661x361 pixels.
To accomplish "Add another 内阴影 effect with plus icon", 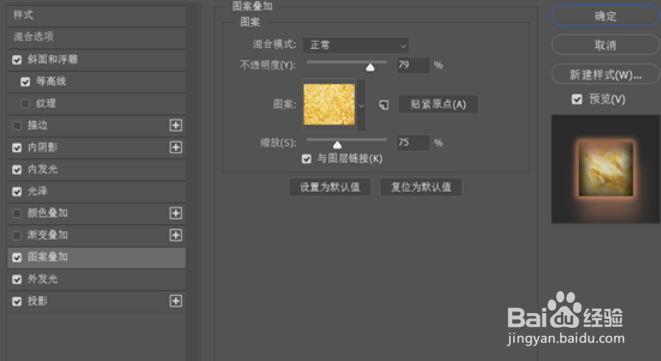I will click(176, 147).
